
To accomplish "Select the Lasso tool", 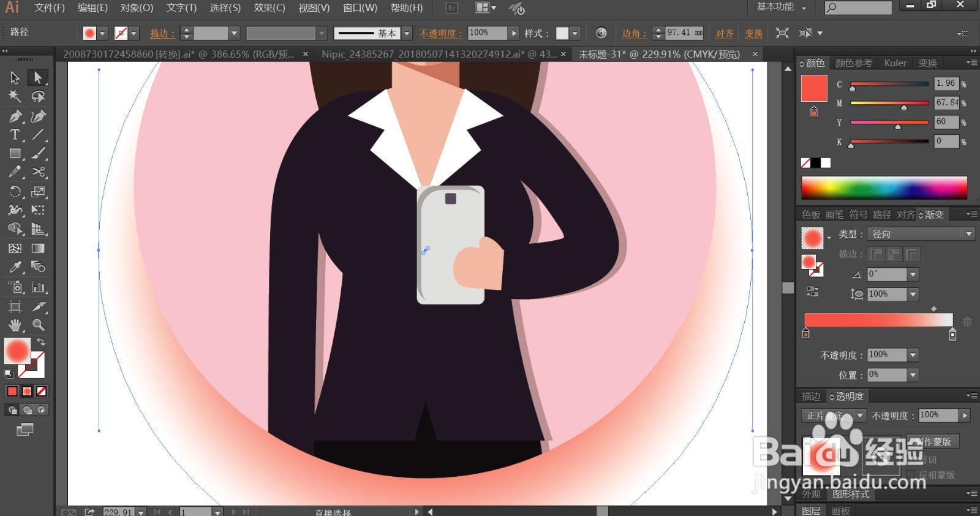I will pos(38,96).
